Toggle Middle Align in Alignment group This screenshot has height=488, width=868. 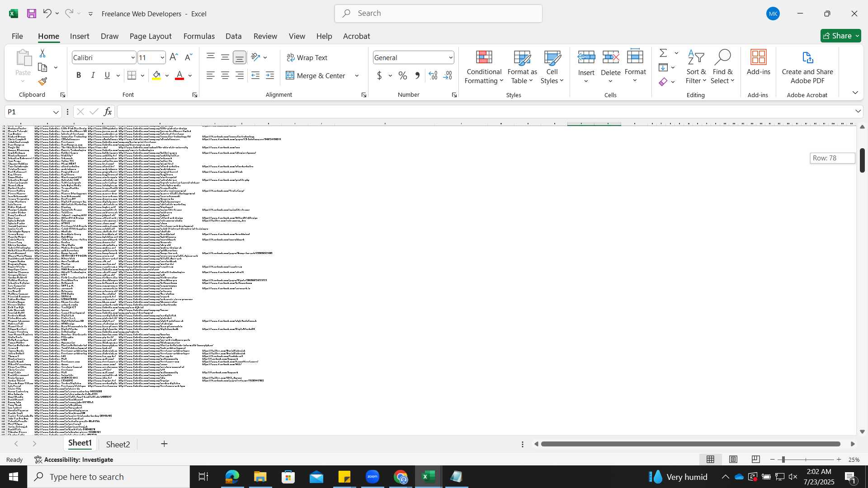225,57
